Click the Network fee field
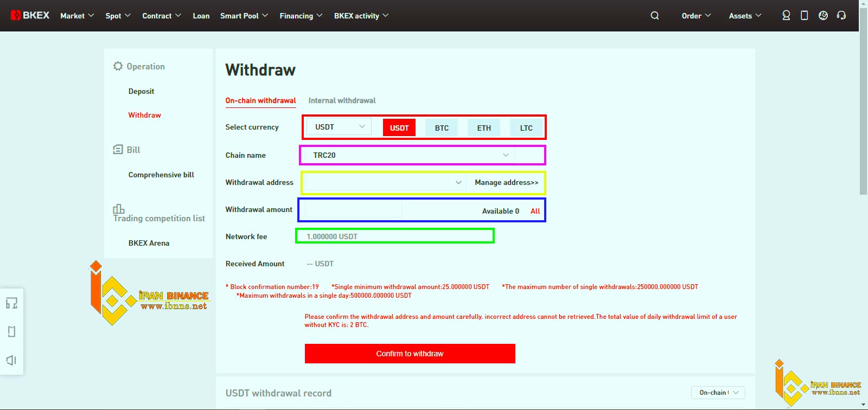Image resolution: width=868 pixels, height=410 pixels. pyautogui.click(x=395, y=236)
